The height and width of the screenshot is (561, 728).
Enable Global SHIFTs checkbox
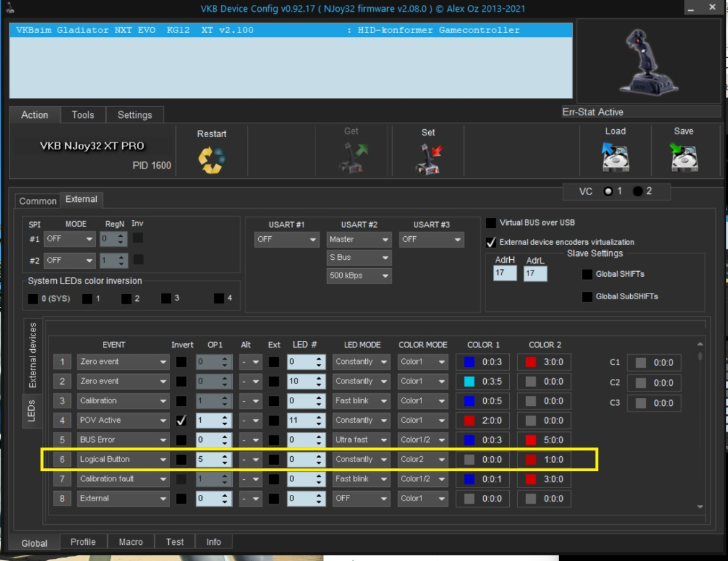tap(587, 274)
